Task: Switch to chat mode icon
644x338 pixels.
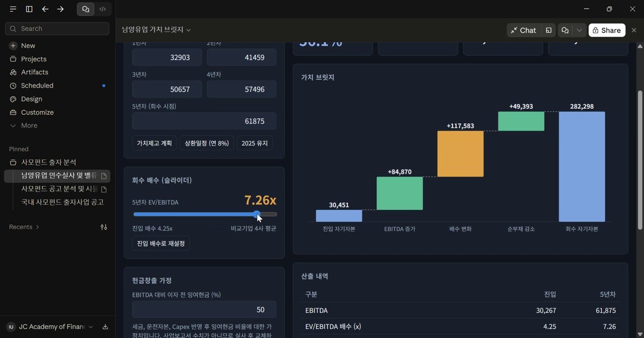Action: (x=86, y=9)
